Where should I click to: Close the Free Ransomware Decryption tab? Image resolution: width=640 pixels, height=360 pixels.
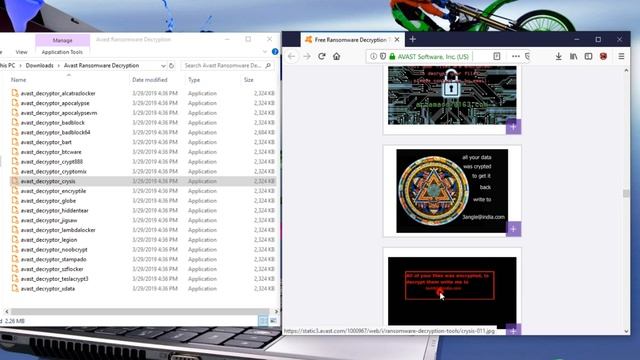(x=397, y=40)
